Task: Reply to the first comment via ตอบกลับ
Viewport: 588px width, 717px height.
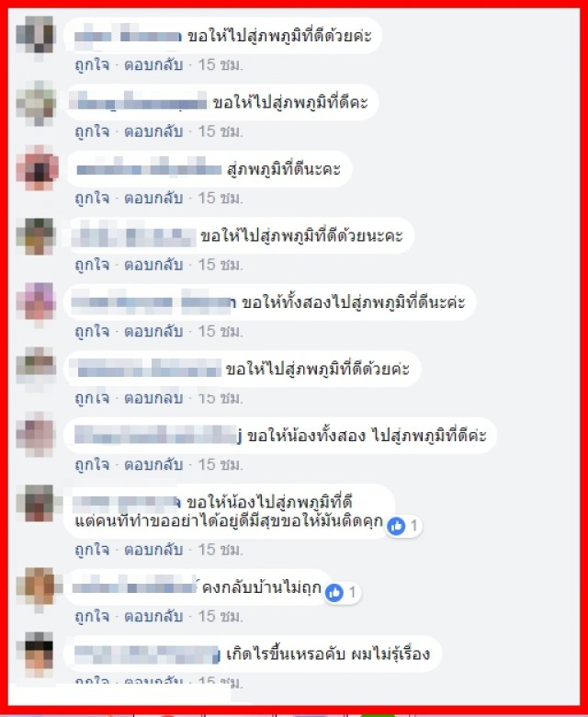Action: 153,65
